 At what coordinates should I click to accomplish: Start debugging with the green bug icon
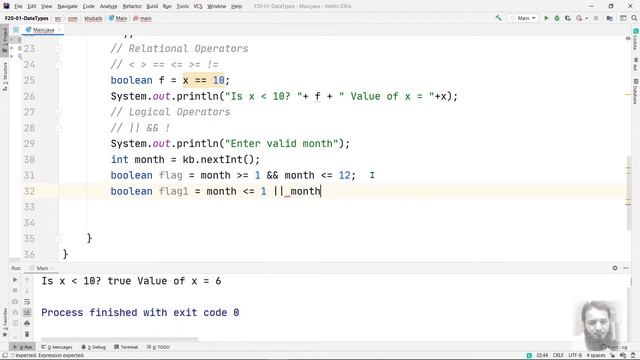click(557, 18)
